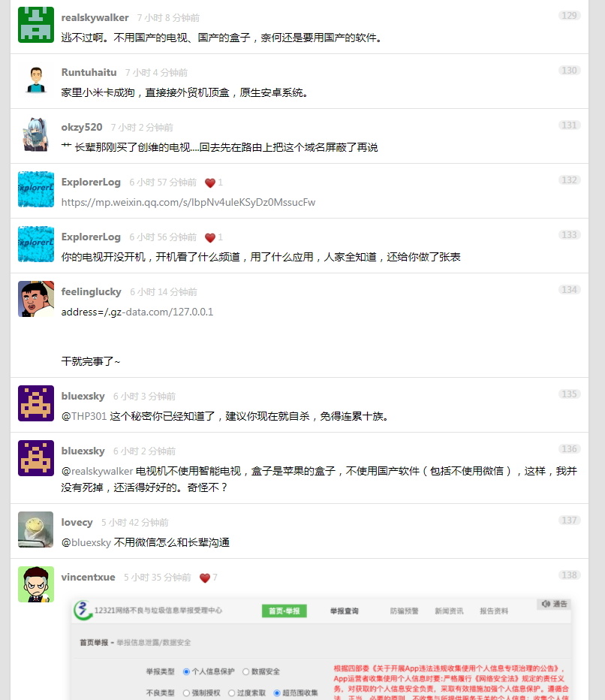Click feelinglucky's avatar picture

pos(36,299)
